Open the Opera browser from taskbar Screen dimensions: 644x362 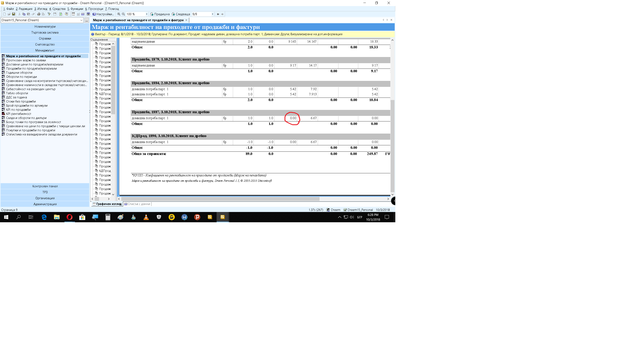tap(70, 217)
